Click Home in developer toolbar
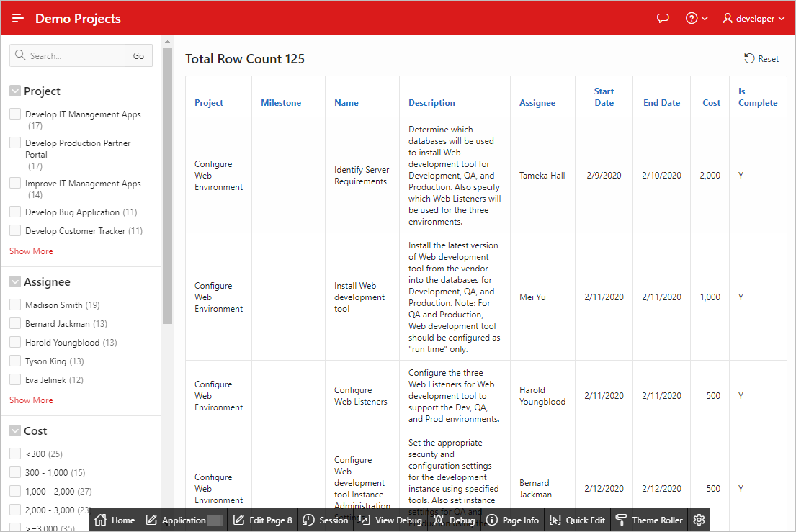The width and height of the screenshot is (796, 532). pos(115,520)
